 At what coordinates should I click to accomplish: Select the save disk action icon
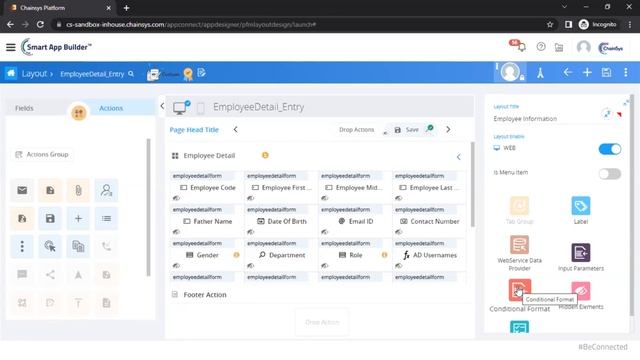pyautogui.click(x=50, y=218)
